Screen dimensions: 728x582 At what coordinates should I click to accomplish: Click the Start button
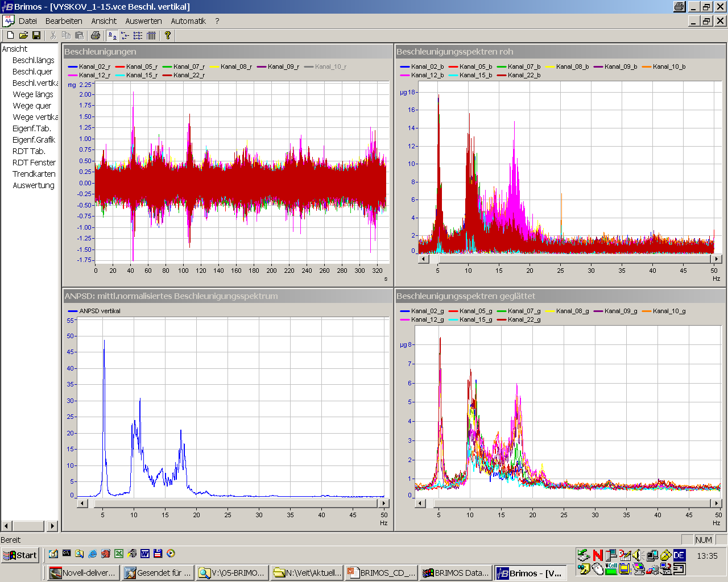coord(20,555)
